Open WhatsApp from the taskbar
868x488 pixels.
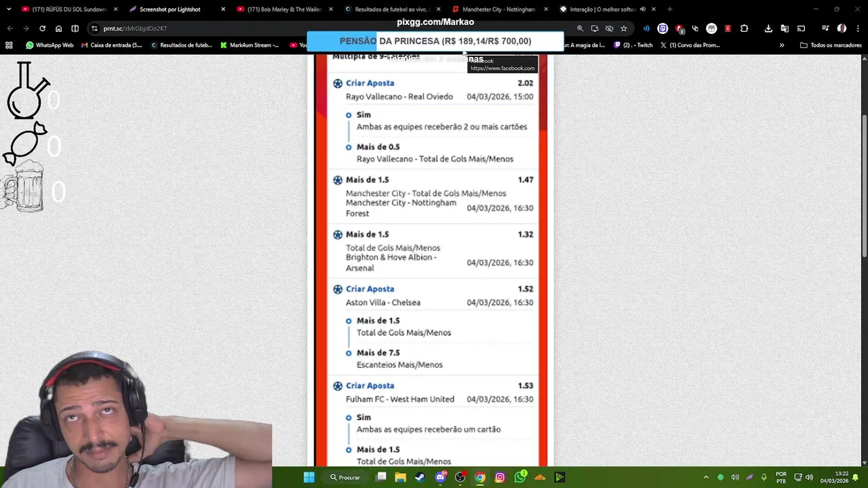520,477
